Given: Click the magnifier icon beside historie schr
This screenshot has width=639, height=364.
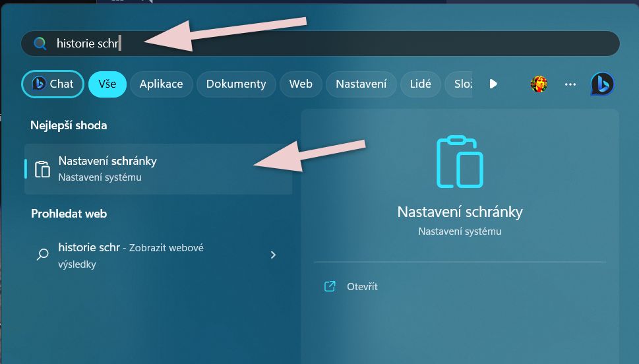Looking at the screenshot, I should (x=42, y=255).
